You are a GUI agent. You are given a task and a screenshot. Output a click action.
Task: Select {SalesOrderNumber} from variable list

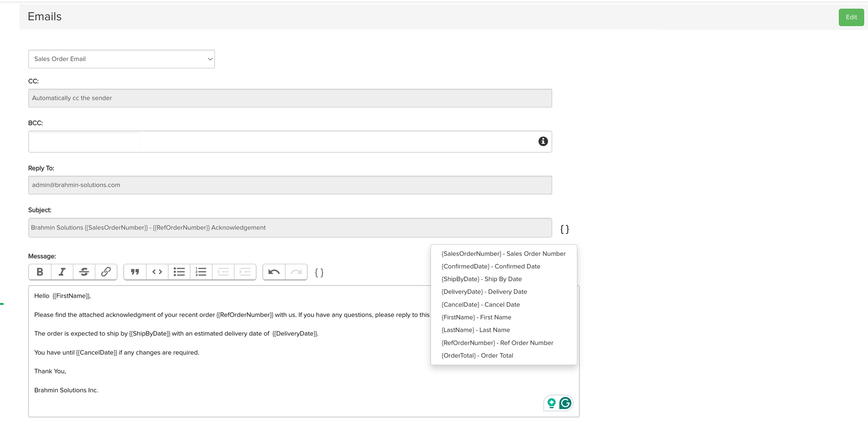click(x=503, y=254)
